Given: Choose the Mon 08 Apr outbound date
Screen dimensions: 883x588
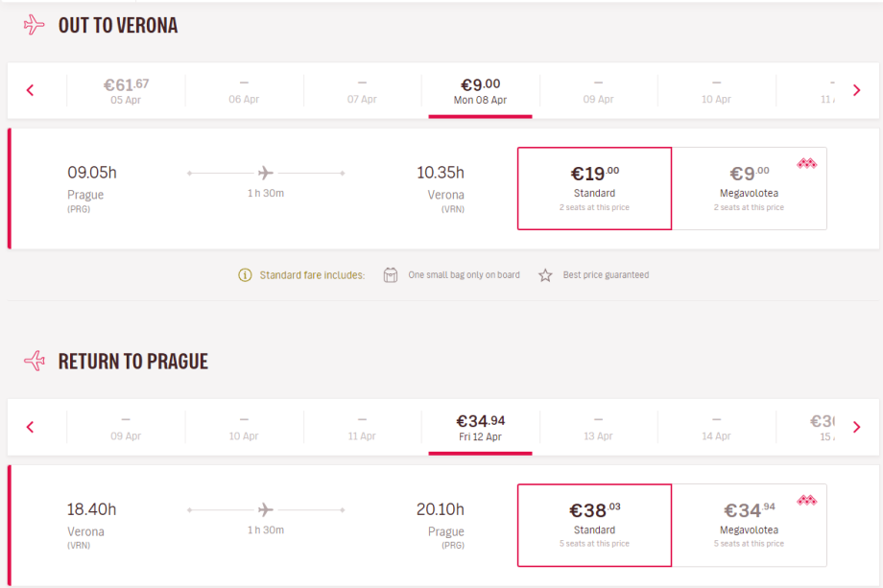Looking at the screenshot, I should click(x=480, y=91).
